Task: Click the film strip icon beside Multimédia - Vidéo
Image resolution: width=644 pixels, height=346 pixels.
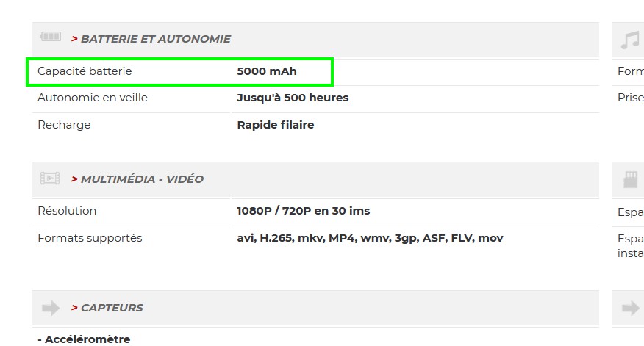Action: pyautogui.click(x=50, y=179)
